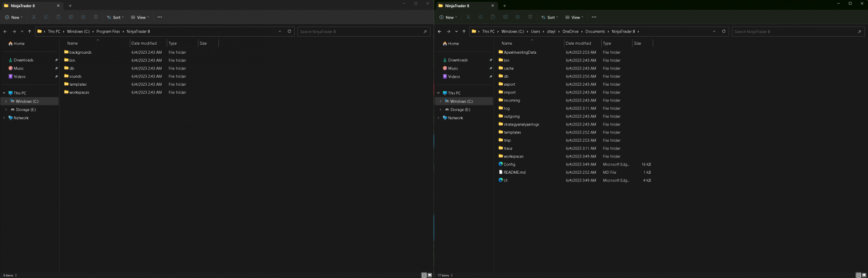Collapse This PC in left window sidebar
The image size is (868, 278).
click(4, 93)
